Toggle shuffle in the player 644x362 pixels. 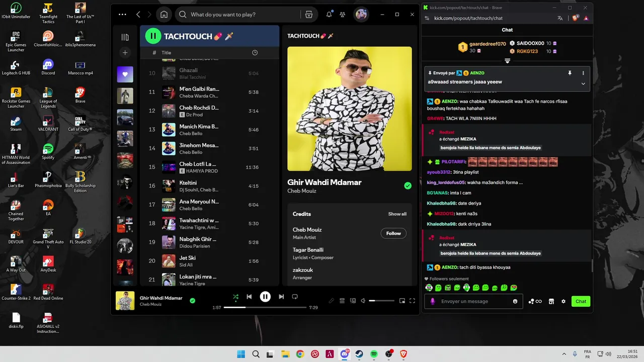coord(235,297)
